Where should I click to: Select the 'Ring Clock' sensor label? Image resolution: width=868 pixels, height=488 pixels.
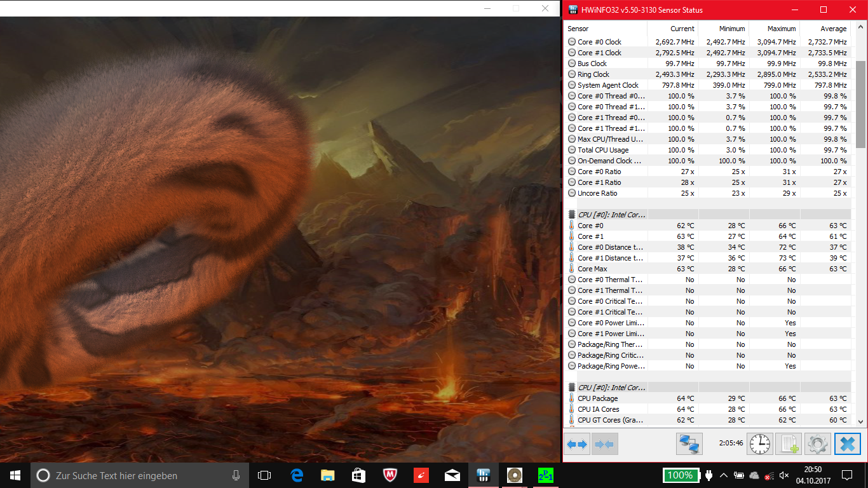click(593, 74)
